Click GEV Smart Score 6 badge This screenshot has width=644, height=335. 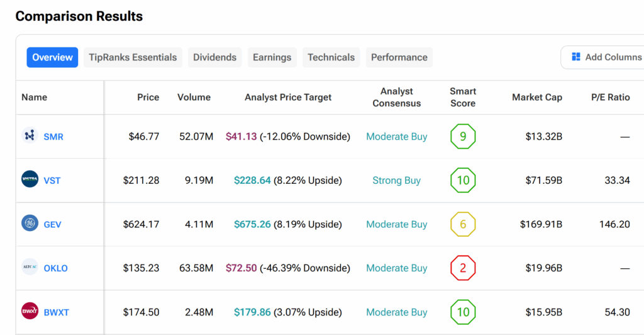click(x=463, y=224)
